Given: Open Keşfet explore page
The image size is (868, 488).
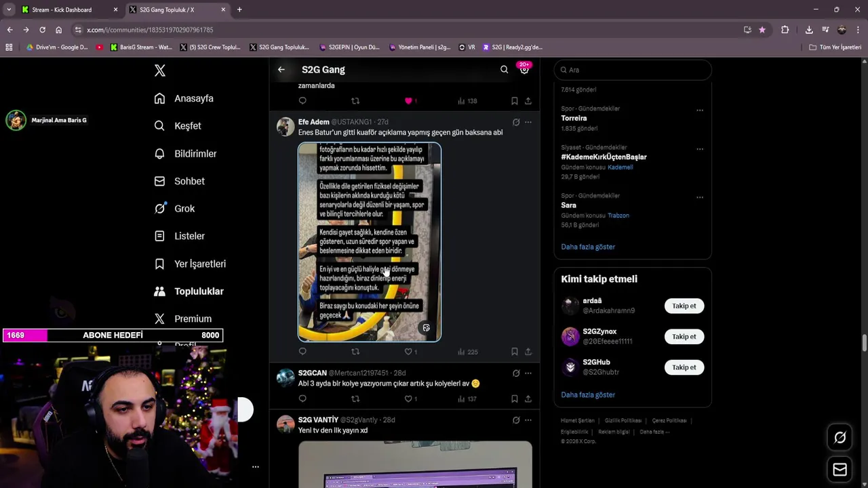Looking at the screenshot, I should point(178,126).
